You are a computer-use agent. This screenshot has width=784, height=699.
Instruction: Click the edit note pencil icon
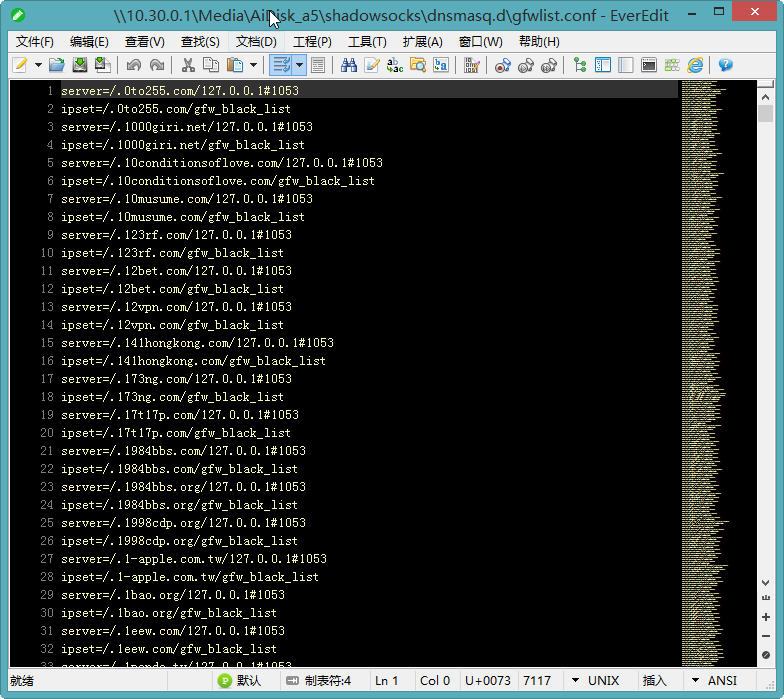tap(372, 65)
